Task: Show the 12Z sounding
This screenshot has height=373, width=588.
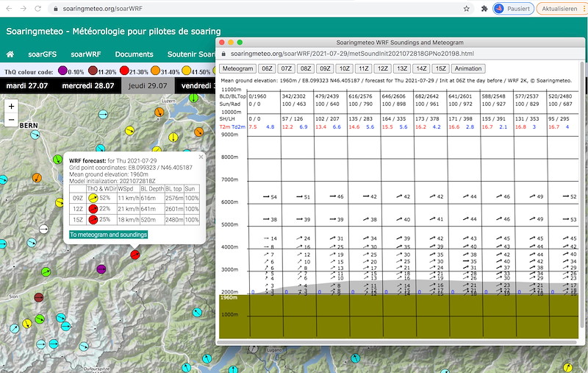Action: (383, 68)
